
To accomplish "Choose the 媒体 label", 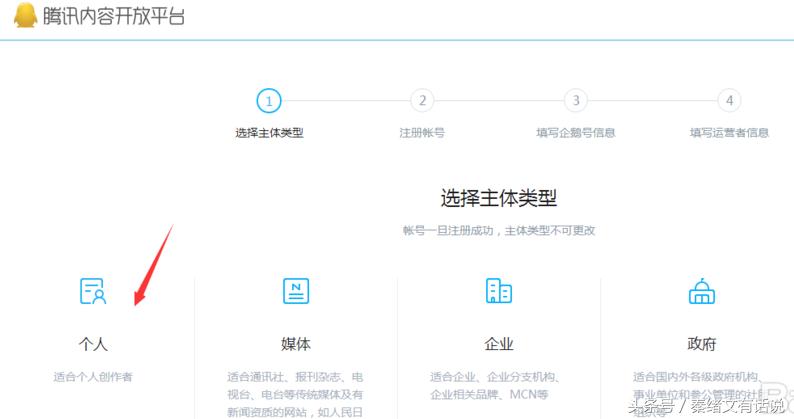I will 296,344.
